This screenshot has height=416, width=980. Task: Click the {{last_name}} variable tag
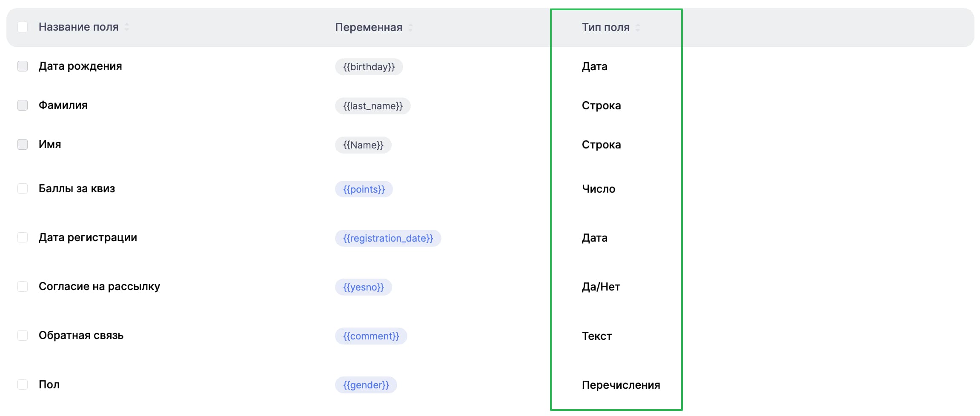(373, 106)
